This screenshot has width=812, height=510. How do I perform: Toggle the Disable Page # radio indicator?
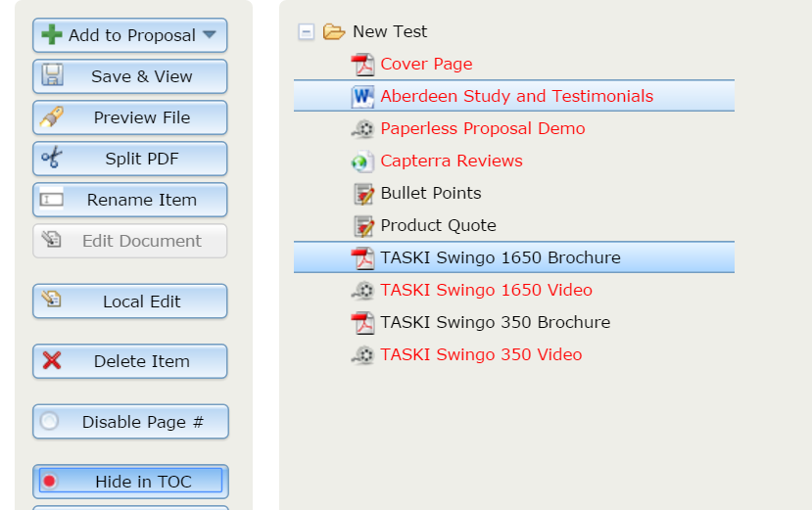coord(50,421)
